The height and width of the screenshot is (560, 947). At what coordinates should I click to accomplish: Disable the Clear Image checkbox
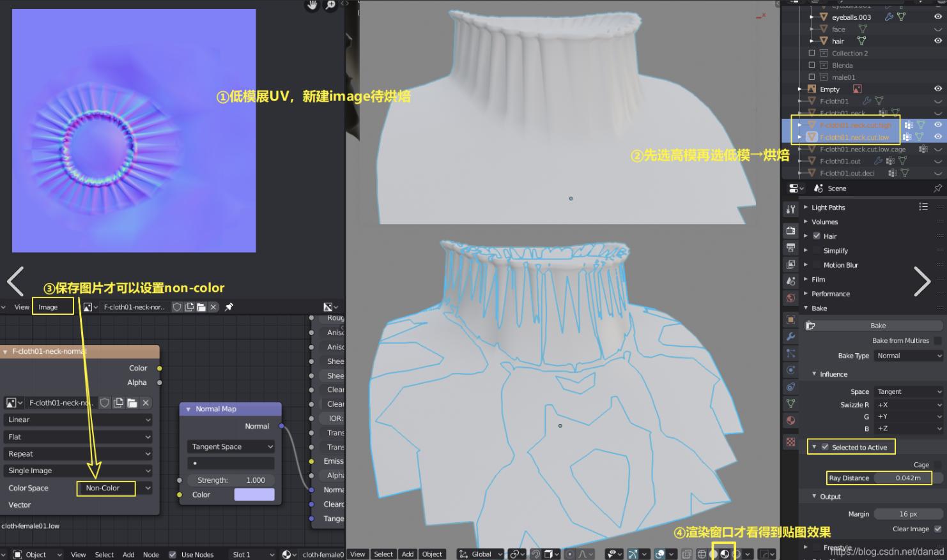coord(937,529)
